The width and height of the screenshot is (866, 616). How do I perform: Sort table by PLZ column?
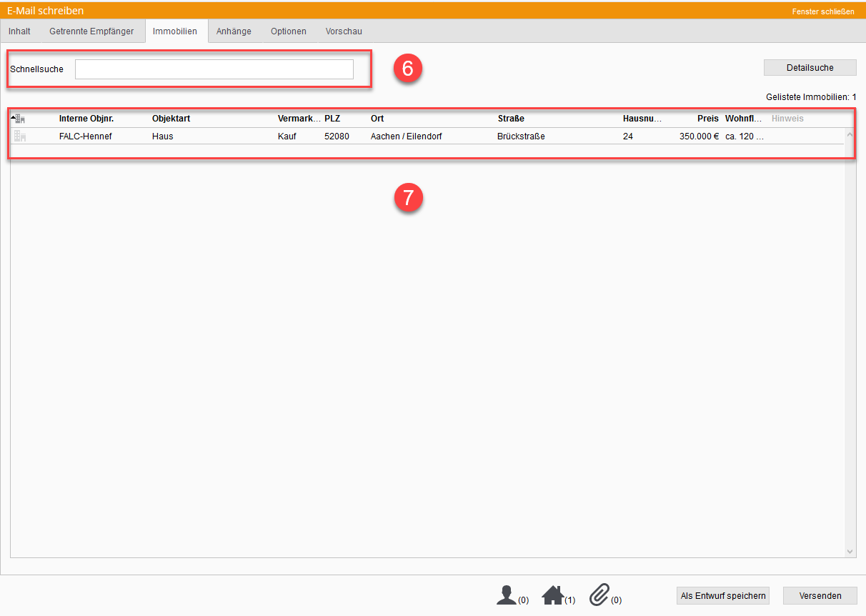pyautogui.click(x=332, y=119)
